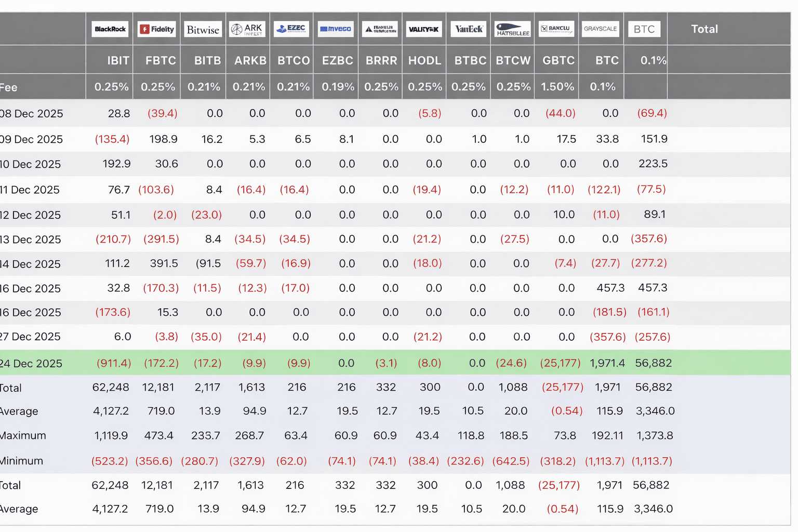The width and height of the screenshot is (798, 532).
Task: Click the (161.1) total value
Action: 653,312
